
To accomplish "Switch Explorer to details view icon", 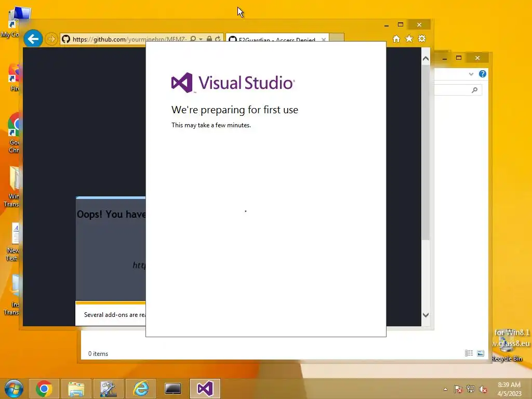I will tap(469, 353).
